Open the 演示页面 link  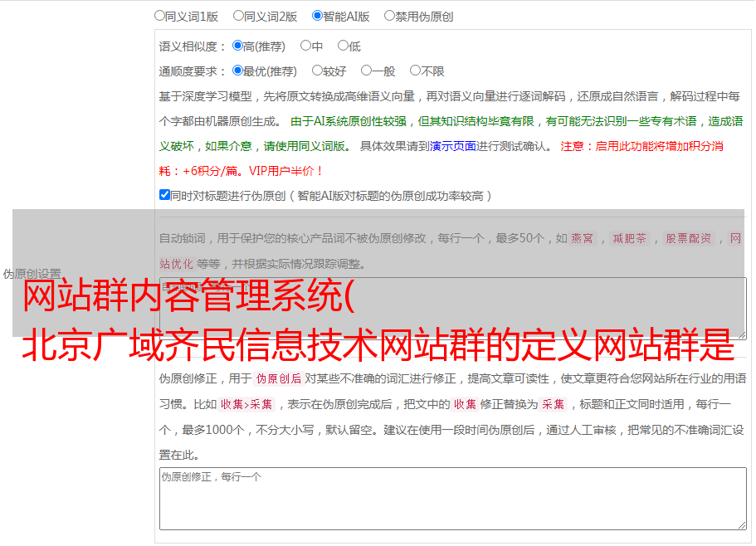point(453,146)
